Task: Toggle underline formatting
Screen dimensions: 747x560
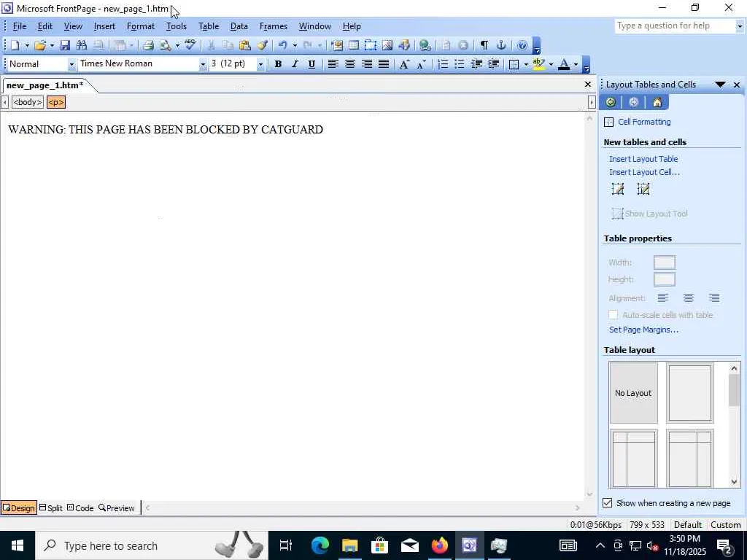Action: 311,64
